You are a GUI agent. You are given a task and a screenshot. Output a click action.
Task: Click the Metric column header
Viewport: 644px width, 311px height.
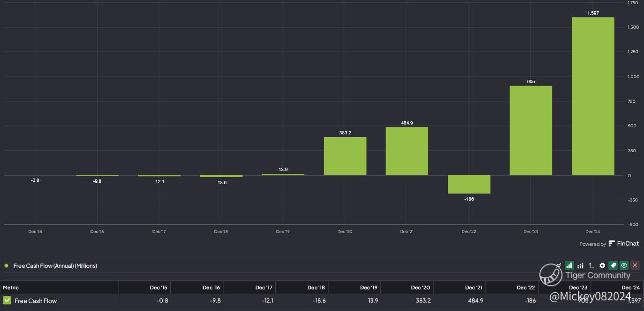(x=11, y=288)
